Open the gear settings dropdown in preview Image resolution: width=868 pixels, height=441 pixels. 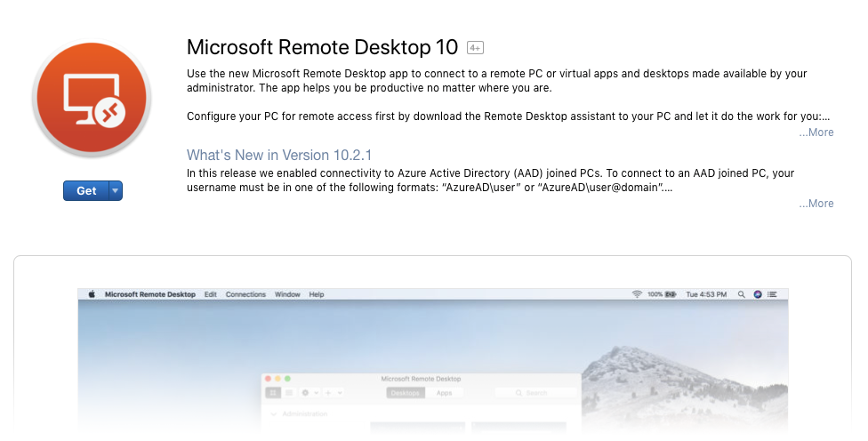pos(309,393)
